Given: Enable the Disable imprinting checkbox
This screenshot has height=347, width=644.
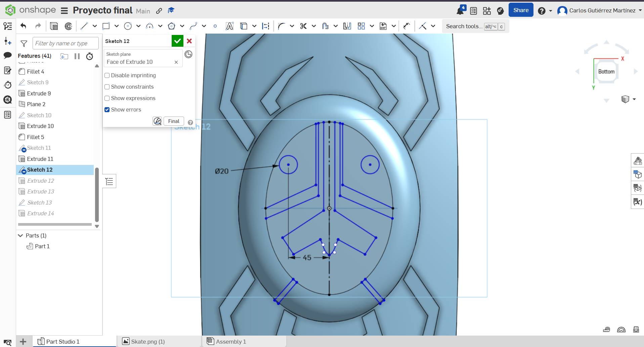Looking at the screenshot, I should [x=107, y=75].
